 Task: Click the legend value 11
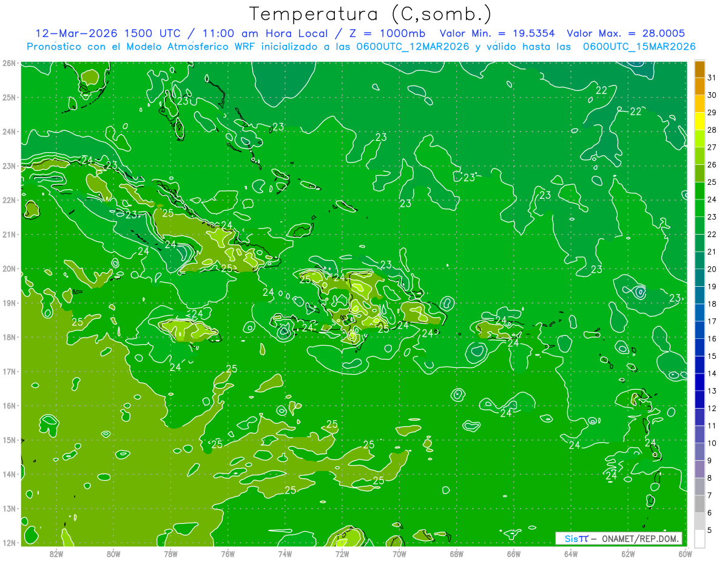tap(712, 426)
